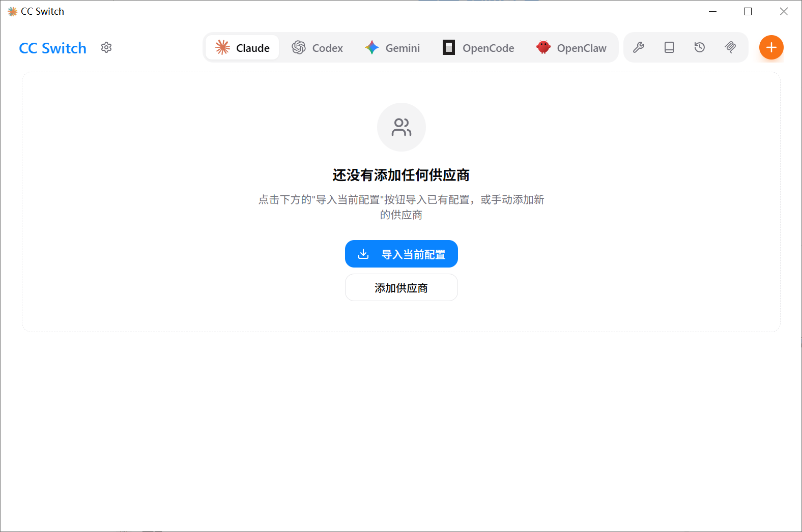Click the history clock icon
This screenshot has height=532, width=802.
pyautogui.click(x=700, y=47)
